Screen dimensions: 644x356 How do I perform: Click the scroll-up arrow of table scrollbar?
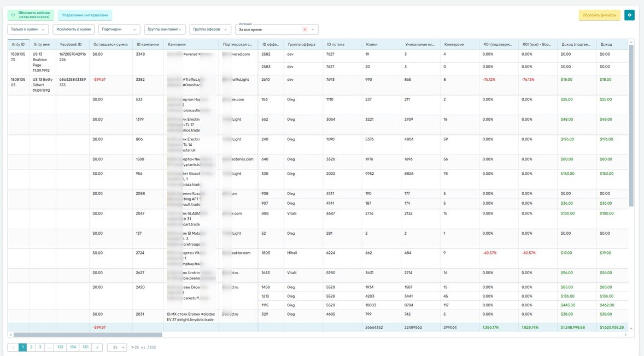pos(631,42)
